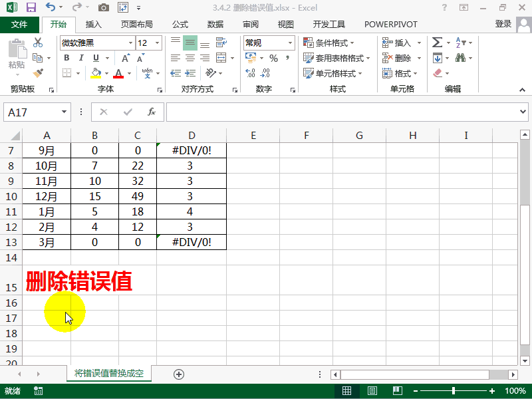This screenshot has width=532, height=399.
Task: Switch to the 页面布局 tab
Action: (x=137, y=25)
